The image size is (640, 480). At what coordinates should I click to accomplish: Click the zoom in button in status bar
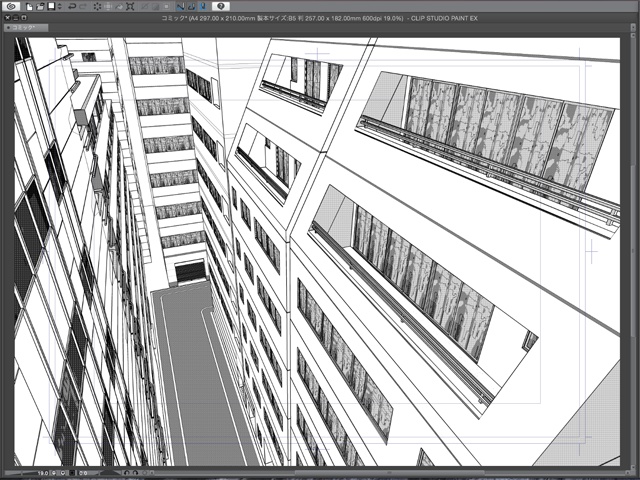tap(63, 473)
